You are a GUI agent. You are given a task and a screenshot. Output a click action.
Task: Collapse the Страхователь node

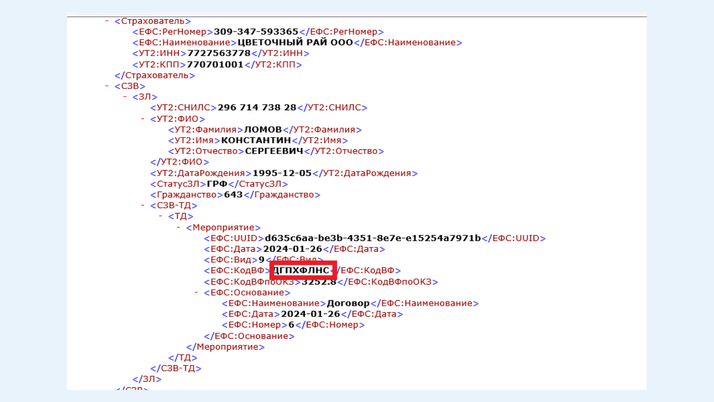[x=107, y=21]
